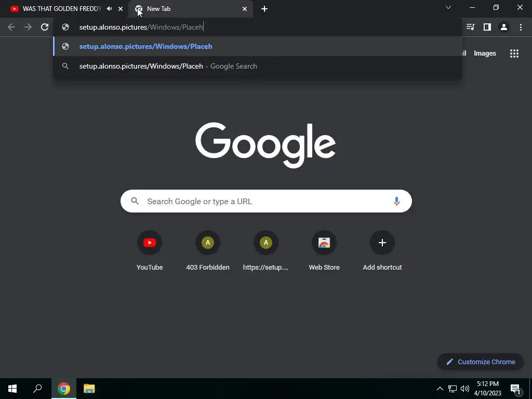Viewport: 532px width, 399px height.
Task: Click the Customize Chrome button
Action: click(x=481, y=362)
